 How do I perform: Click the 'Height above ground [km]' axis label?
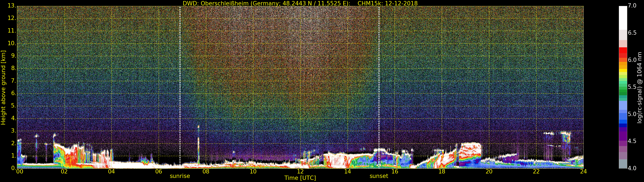click(x=3, y=88)
